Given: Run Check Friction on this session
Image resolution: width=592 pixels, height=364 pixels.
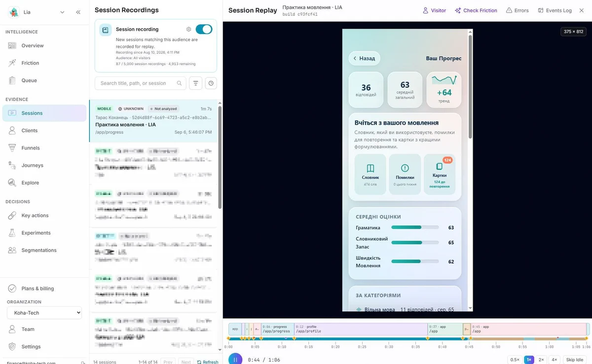Looking at the screenshot, I should (476, 10).
